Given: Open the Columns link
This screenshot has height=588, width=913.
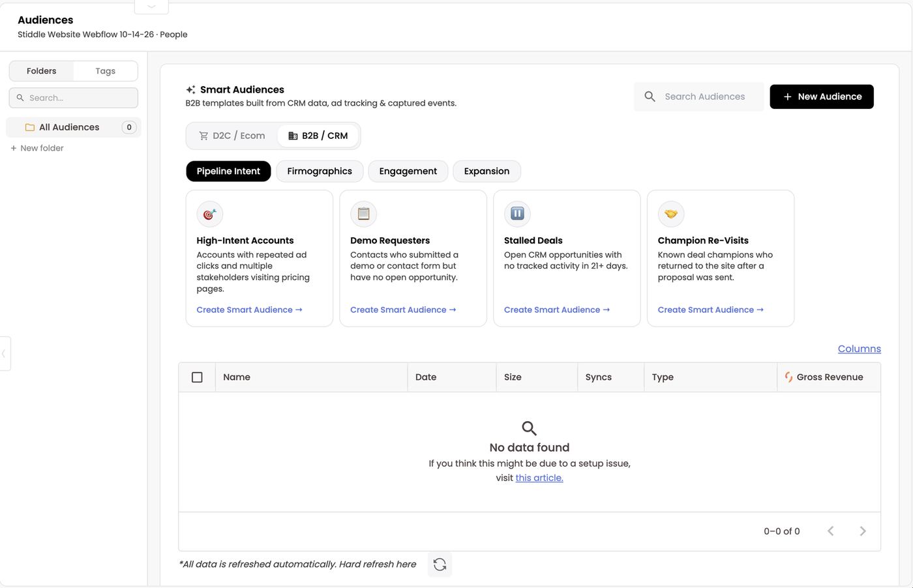Looking at the screenshot, I should point(859,349).
